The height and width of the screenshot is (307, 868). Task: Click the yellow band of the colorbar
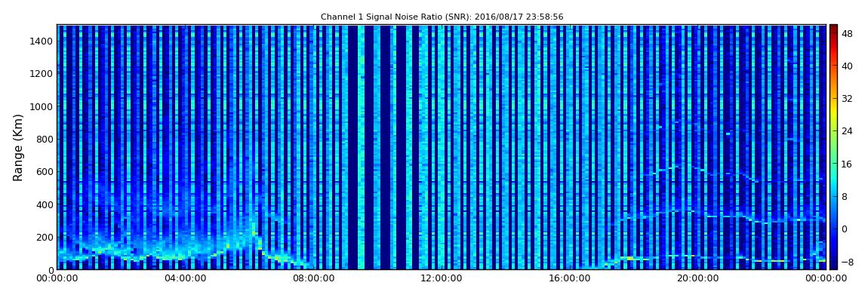pyautogui.click(x=833, y=115)
